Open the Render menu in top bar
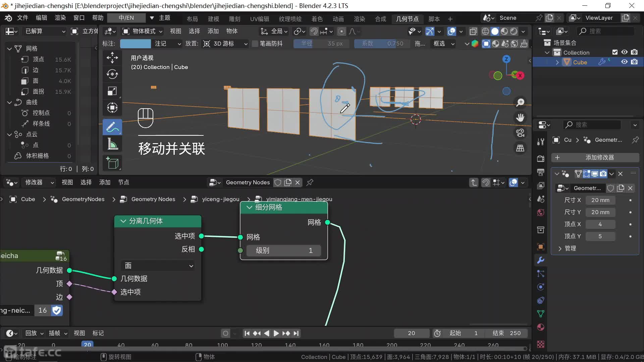Screen dimensions: 644x362 pos(60,18)
